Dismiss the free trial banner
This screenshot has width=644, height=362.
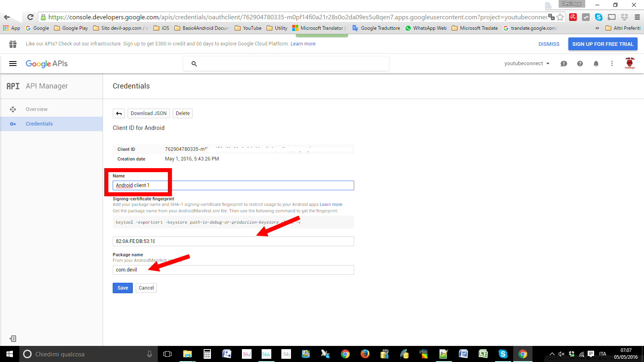(x=549, y=44)
